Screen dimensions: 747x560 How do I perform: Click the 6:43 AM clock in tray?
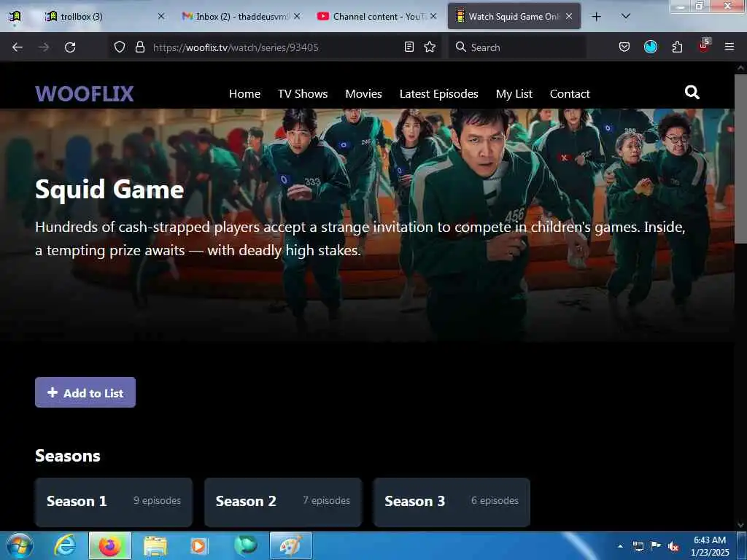pos(710,540)
